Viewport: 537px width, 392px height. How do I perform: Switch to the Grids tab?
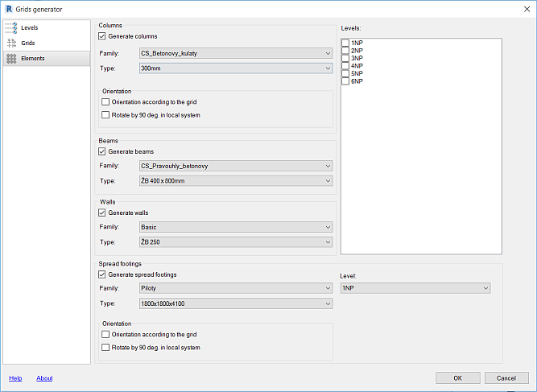[x=28, y=43]
